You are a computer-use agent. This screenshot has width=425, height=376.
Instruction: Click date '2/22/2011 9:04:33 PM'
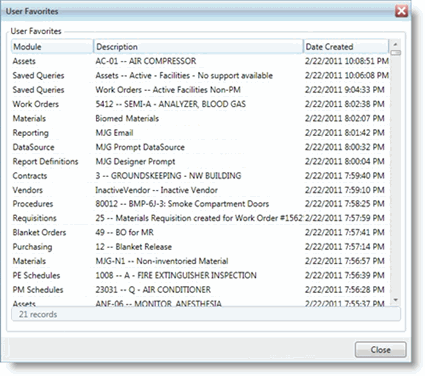pyautogui.click(x=345, y=90)
